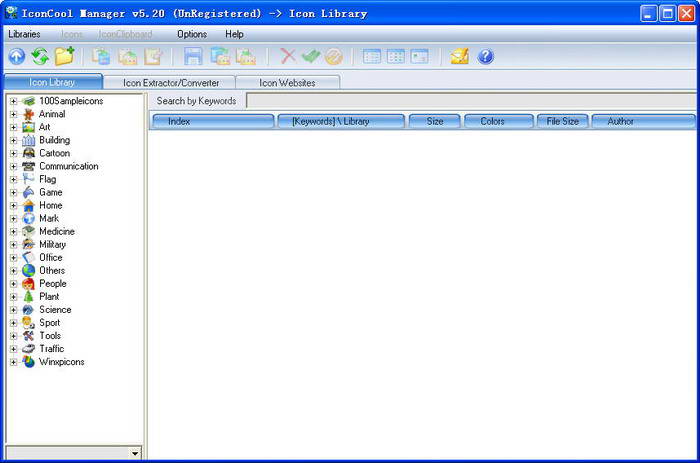Open the greyed Icons menu

coord(71,34)
